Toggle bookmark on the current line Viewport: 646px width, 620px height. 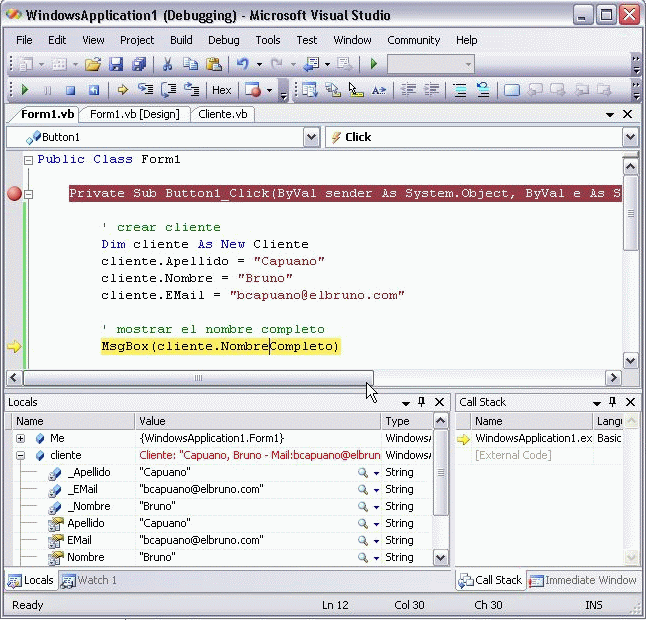pyautogui.click(x=512, y=90)
